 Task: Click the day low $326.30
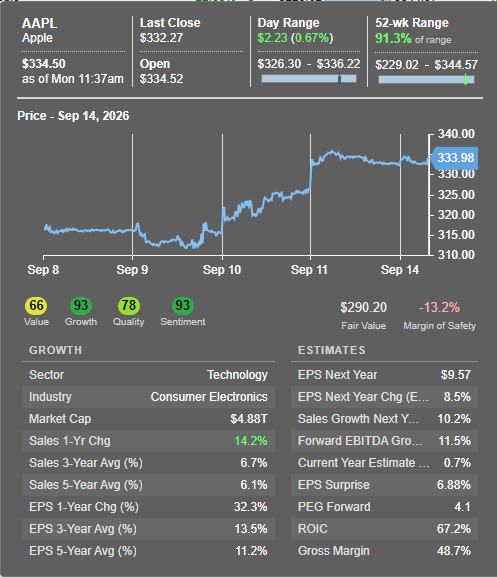point(279,64)
